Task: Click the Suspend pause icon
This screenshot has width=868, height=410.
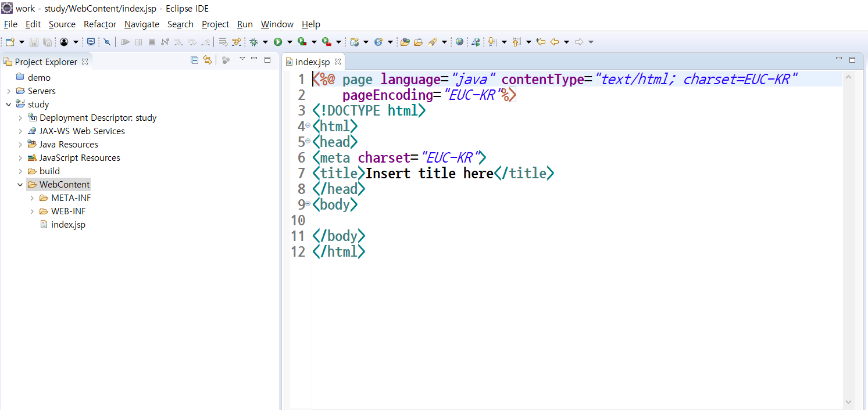Action: pyautogui.click(x=138, y=42)
